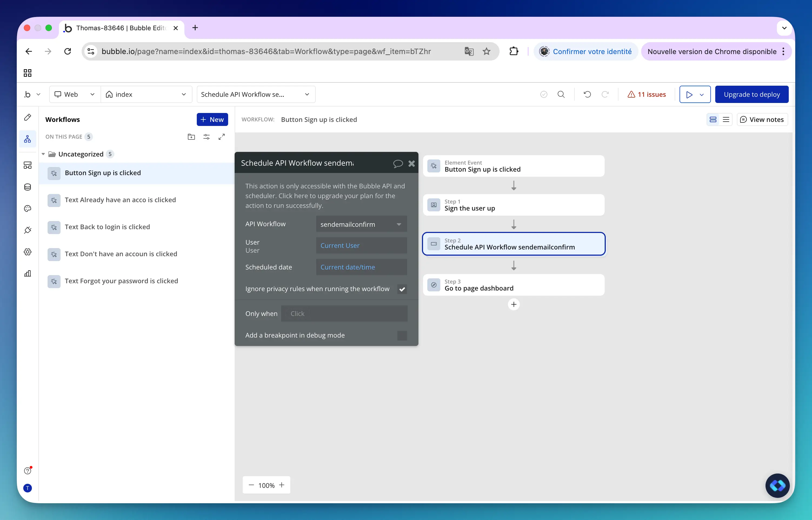Open the Bubble logo menu dropdown
The image size is (812, 520).
coord(32,94)
